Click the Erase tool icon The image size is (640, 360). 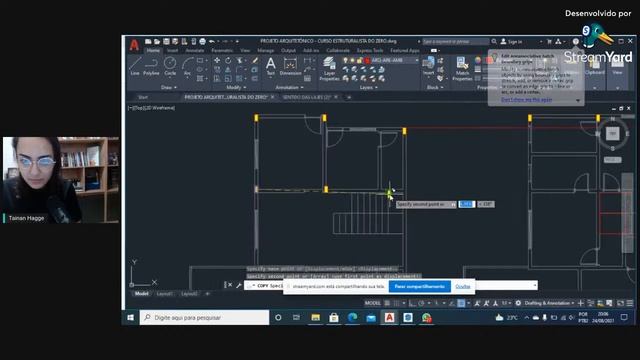pos(255,60)
